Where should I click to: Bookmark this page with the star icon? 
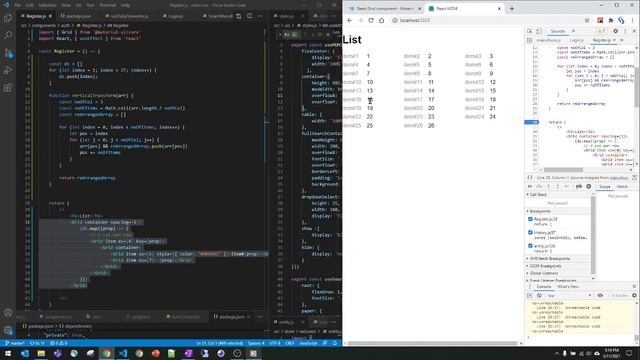587,20
